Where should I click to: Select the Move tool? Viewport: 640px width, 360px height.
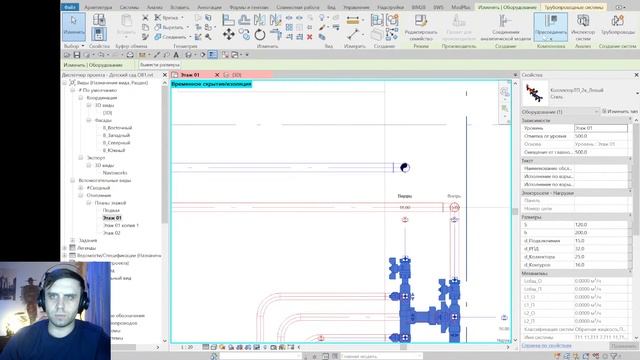pos(229,35)
